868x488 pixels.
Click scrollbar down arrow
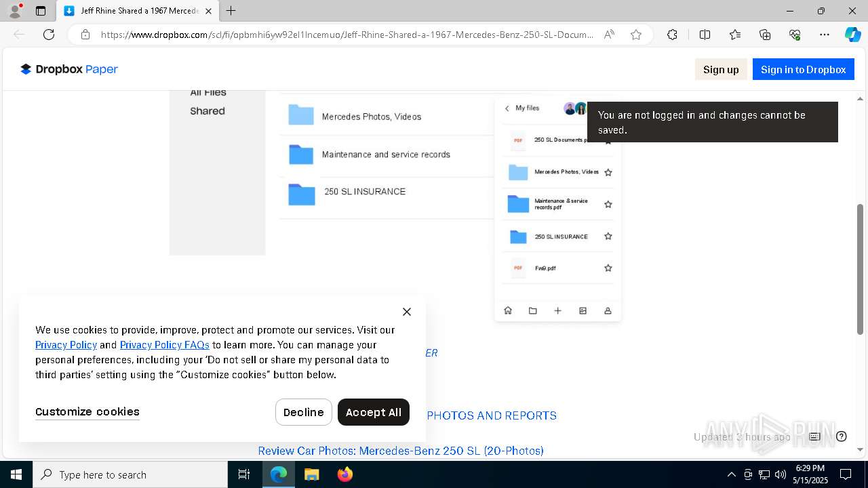tap(860, 450)
